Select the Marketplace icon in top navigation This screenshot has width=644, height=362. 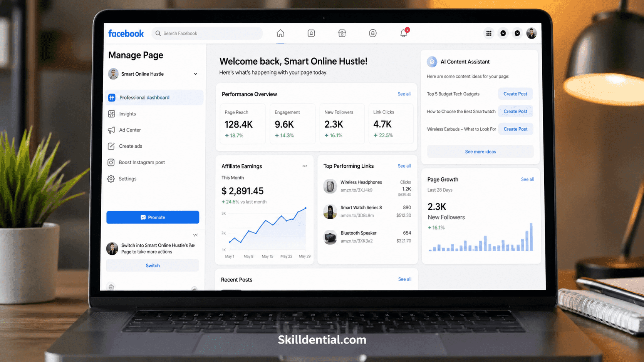tap(342, 33)
